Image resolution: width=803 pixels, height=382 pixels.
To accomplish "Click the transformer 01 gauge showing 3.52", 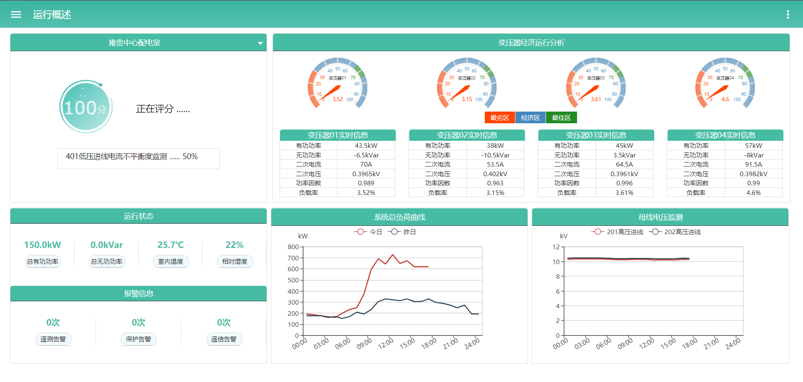I will pos(337,82).
